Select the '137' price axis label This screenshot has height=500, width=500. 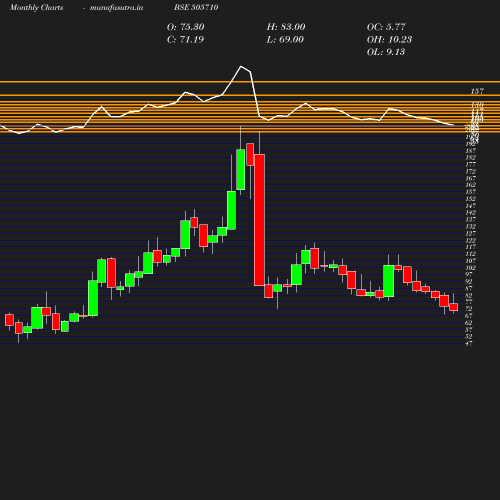coord(471,219)
